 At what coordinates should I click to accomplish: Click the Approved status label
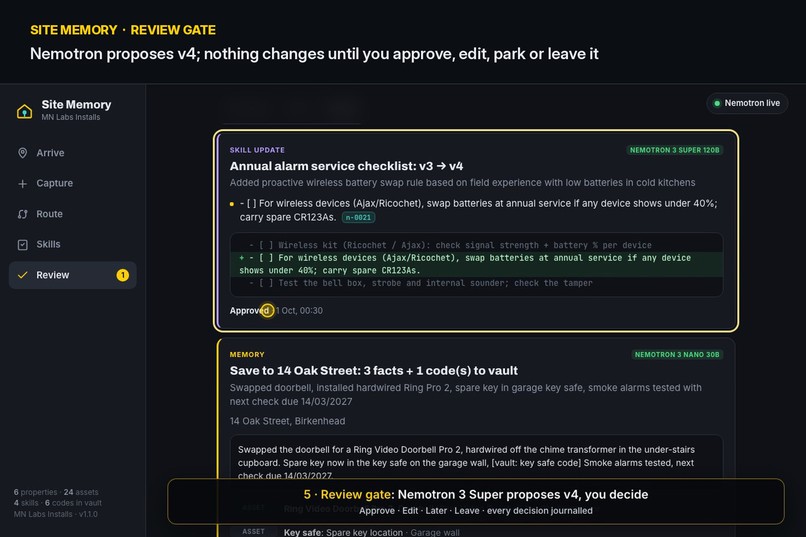click(x=249, y=310)
